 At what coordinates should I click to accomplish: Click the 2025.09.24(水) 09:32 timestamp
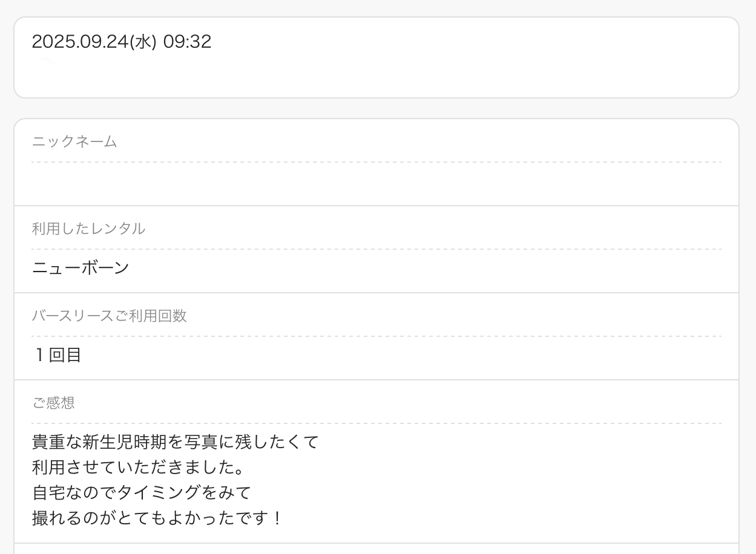121,42
